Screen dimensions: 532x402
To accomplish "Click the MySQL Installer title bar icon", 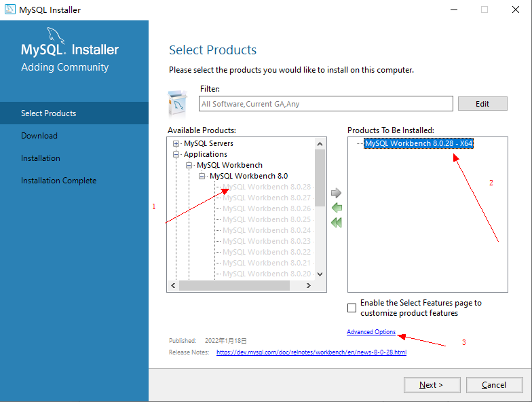I will coord(9,10).
